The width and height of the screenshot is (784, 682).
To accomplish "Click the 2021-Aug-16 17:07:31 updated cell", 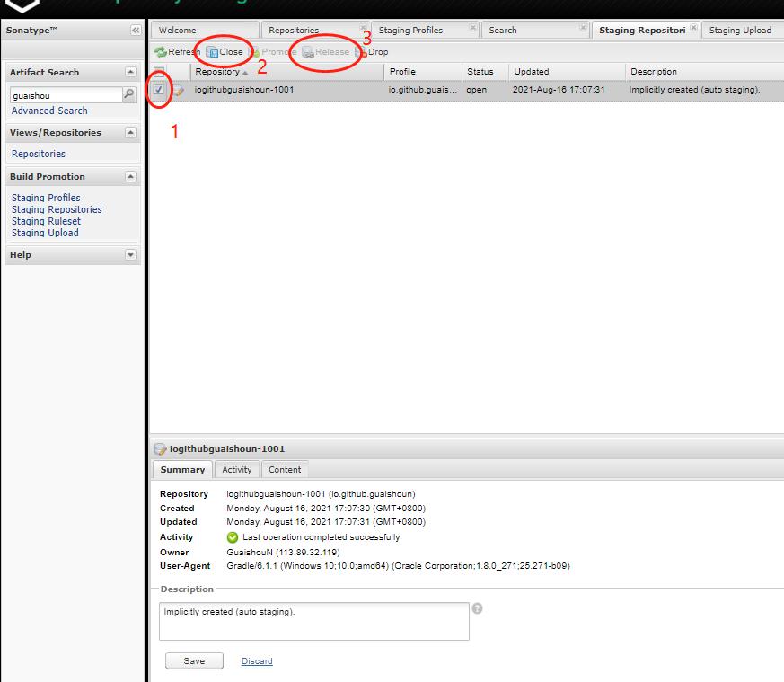I will (559, 90).
